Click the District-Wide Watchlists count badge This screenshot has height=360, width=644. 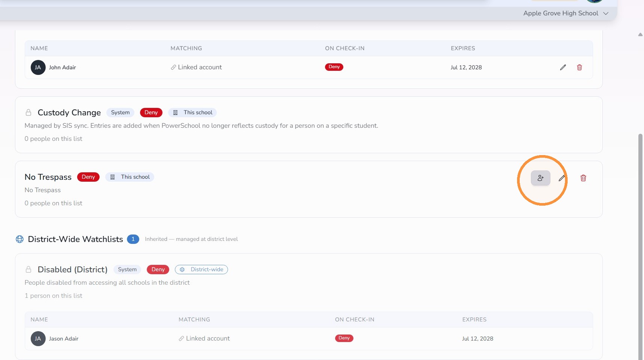(133, 239)
